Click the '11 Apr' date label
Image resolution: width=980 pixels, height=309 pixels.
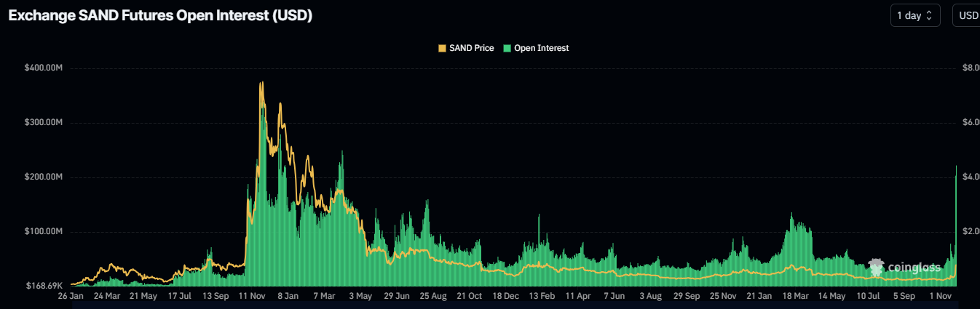click(x=579, y=297)
